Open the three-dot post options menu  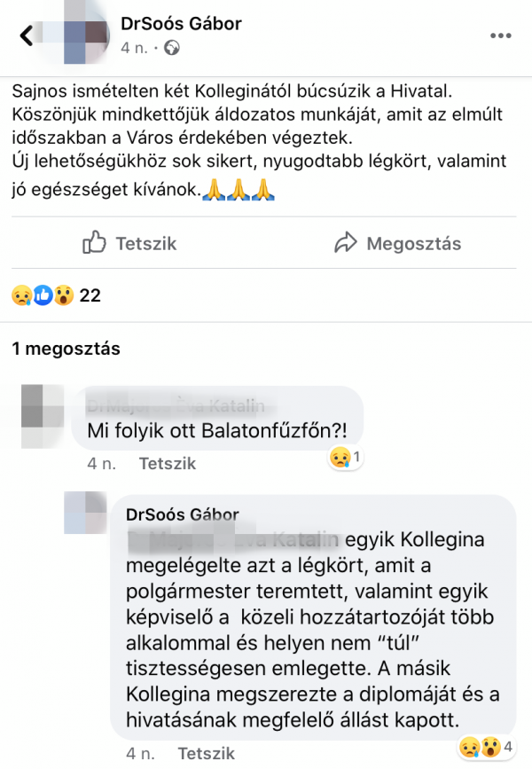coord(501,35)
